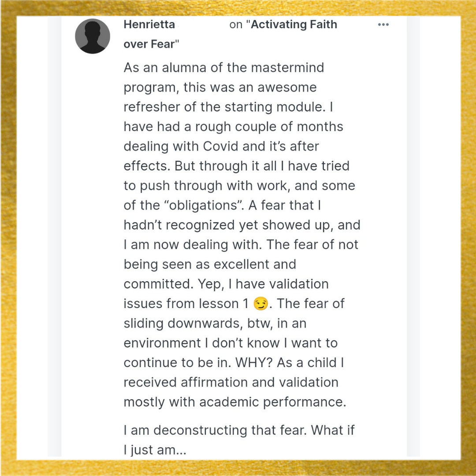This screenshot has width=476, height=476.
Task: Click the word "mastermind" in first line
Action: (287, 67)
